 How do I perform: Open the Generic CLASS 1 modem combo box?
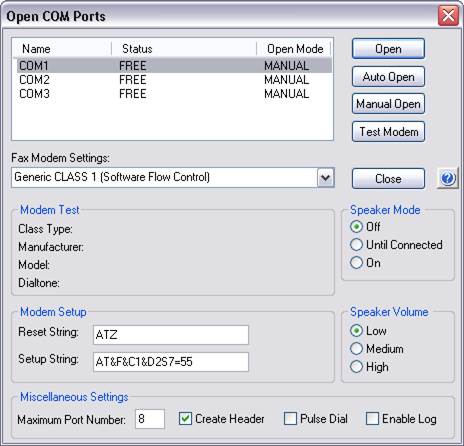173,177
